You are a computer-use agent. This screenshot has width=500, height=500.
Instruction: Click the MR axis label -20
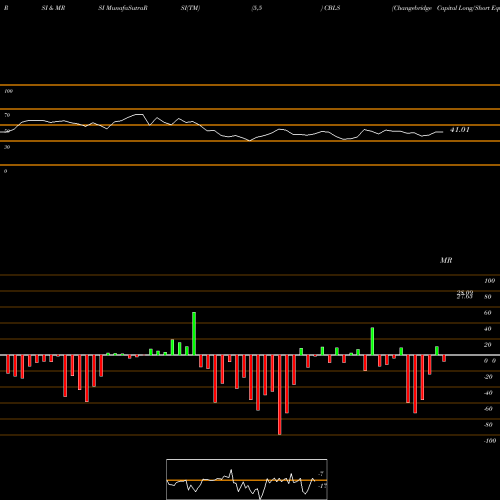(x=488, y=377)
